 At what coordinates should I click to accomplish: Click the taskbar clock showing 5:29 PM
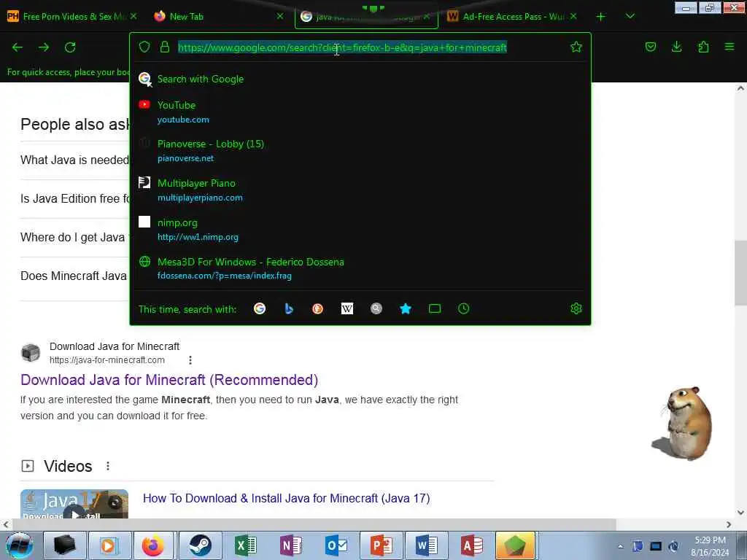coord(710,546)
